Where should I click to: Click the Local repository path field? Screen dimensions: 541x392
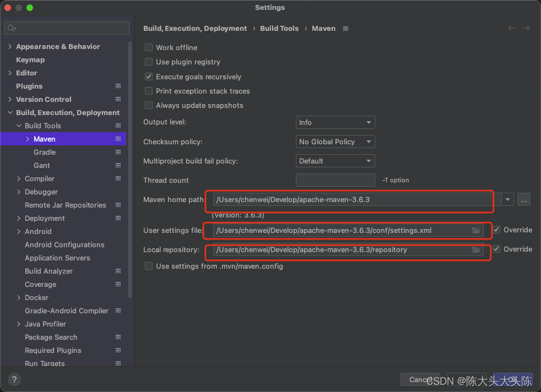[348, 249]
